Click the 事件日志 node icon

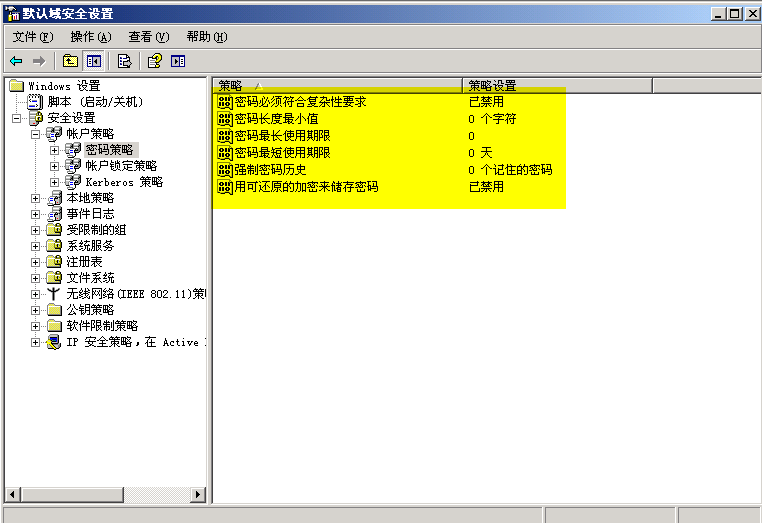point(54,214)
